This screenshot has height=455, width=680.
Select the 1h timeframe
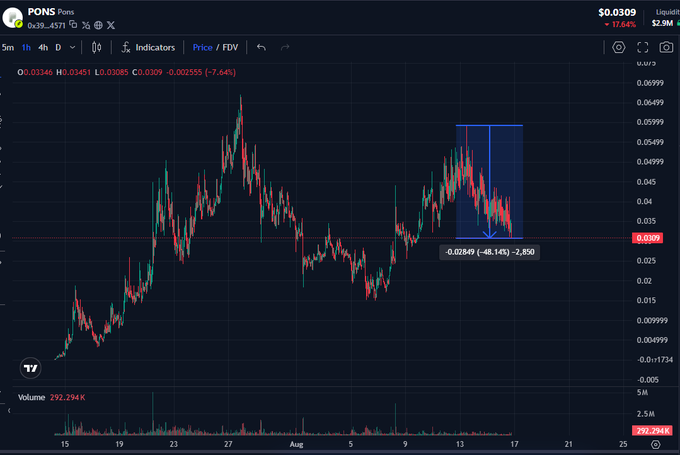(x=26, y=47)
